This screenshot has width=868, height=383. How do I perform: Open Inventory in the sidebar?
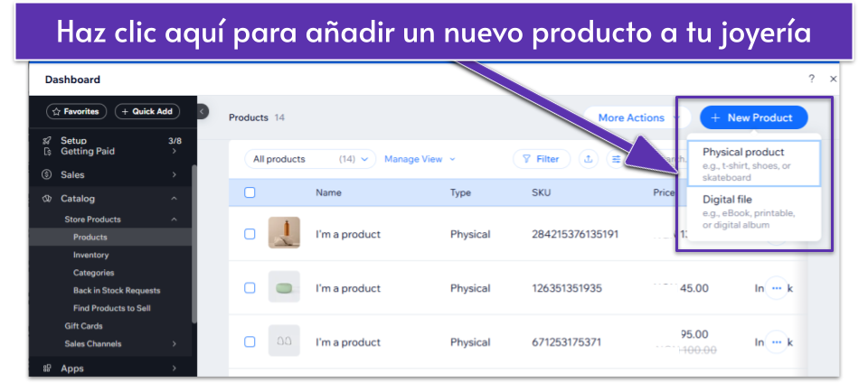coord(90,255)
